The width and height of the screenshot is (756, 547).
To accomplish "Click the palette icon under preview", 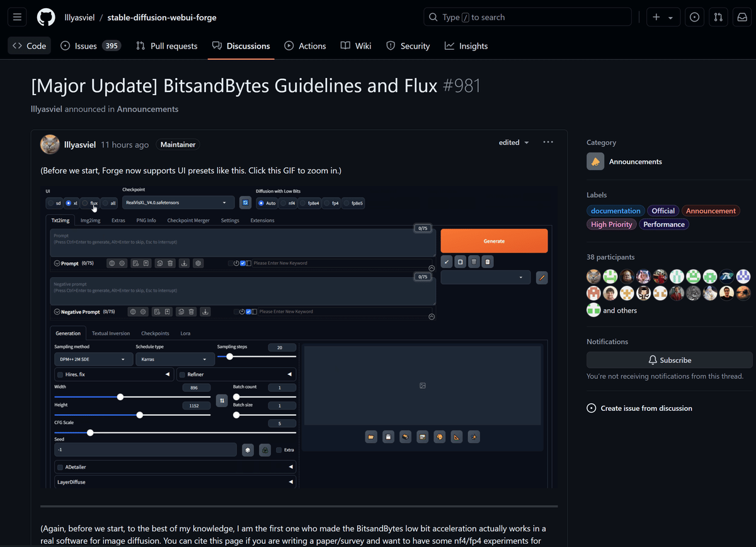I will tap(440, 436).
